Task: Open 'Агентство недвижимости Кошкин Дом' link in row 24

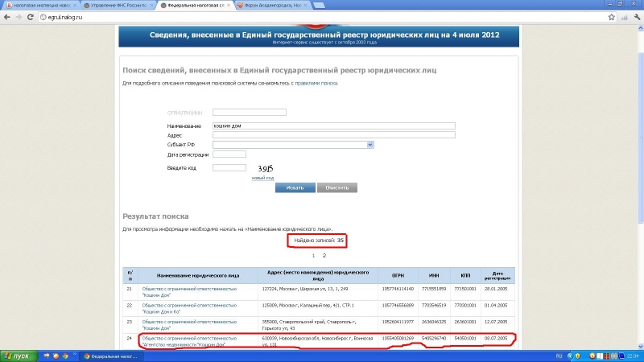Action: coord(189,341)
